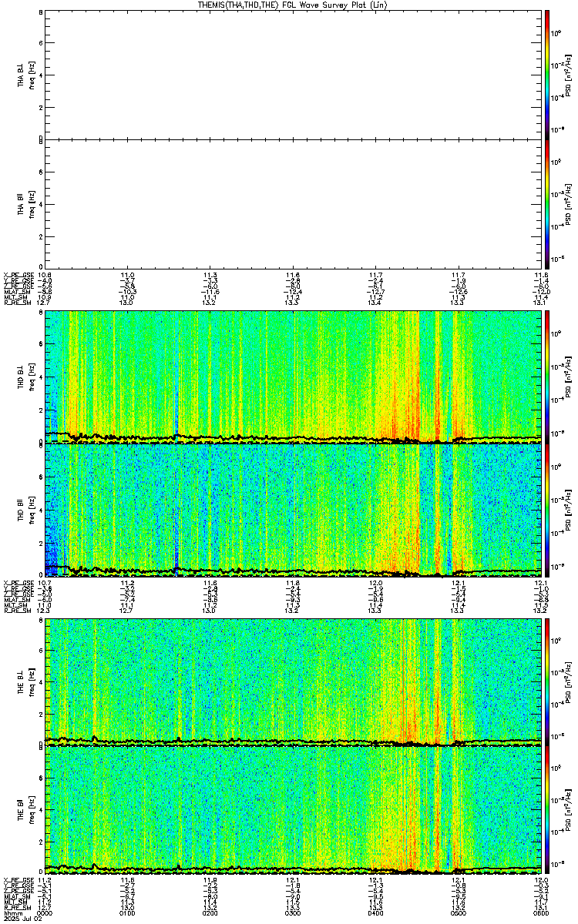The height and width of the screenshot is (924, 578).
Task: Click the PSD color bar beside THE B-perpendicular spectrogram
Action: tap(546, 681)
